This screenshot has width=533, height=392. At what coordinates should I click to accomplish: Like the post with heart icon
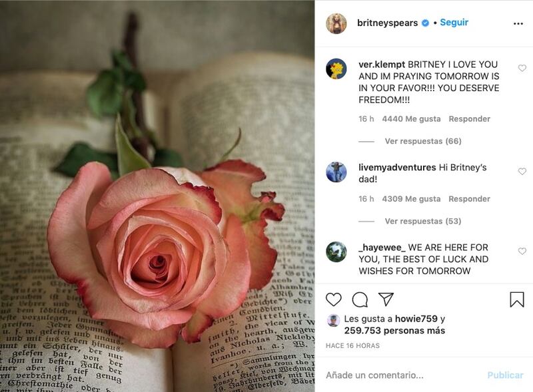pos(334,299)
